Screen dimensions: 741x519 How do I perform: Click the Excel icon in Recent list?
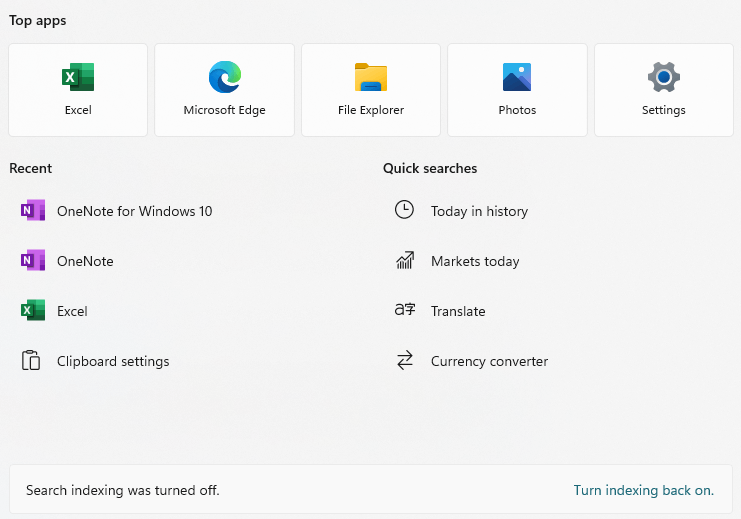(x=33, y=311)
